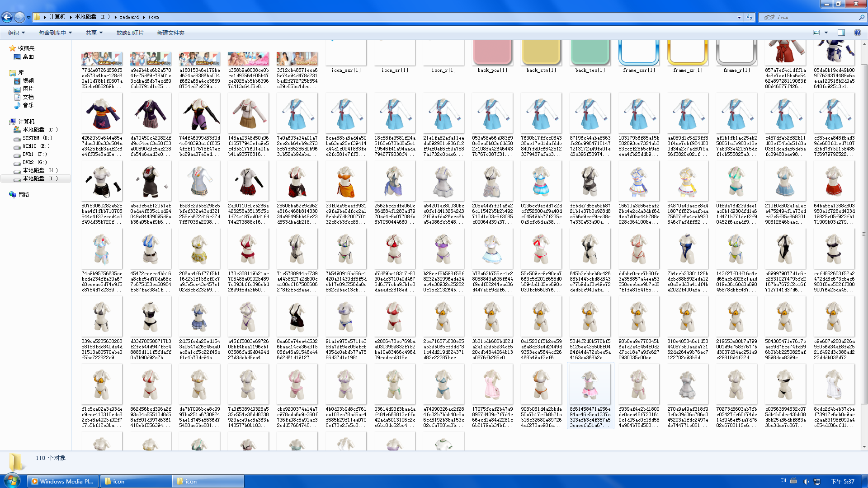This screenshot has width=868, height=488.
Task: Select the 33f0de95eef6931 orange swimsuit thumbnail
Action: coord(346,181)
